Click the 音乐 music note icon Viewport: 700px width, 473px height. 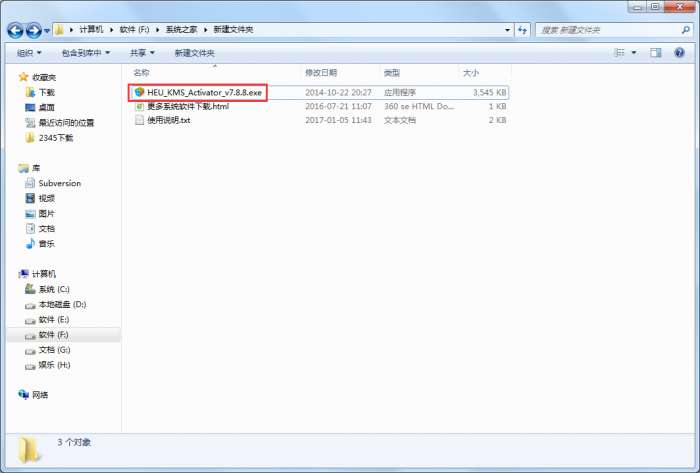(x=30, y=244)
